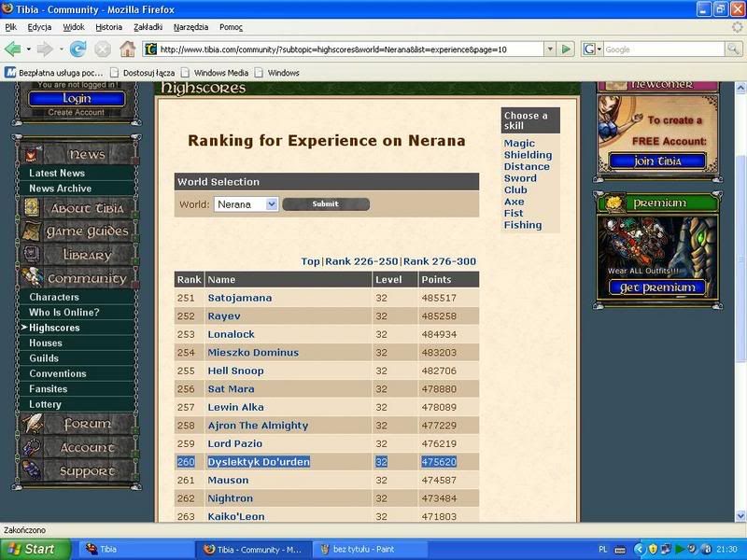Go to News Archive
This screenshot has height=560, width=747.
click(60, 189)
